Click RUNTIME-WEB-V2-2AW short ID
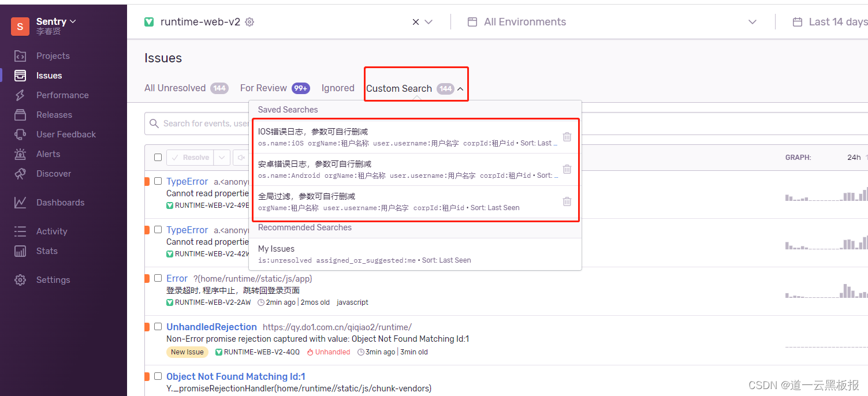The width and height of the screenshot is (868, 396). pos(213,302)
